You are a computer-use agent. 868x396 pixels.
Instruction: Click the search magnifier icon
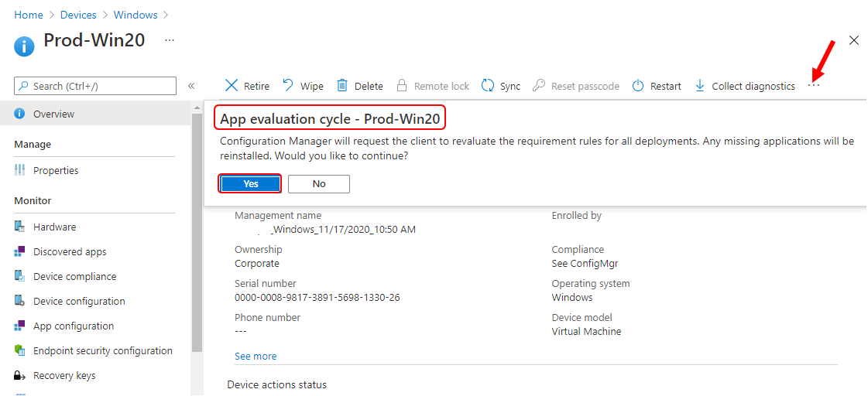point(24,86)
